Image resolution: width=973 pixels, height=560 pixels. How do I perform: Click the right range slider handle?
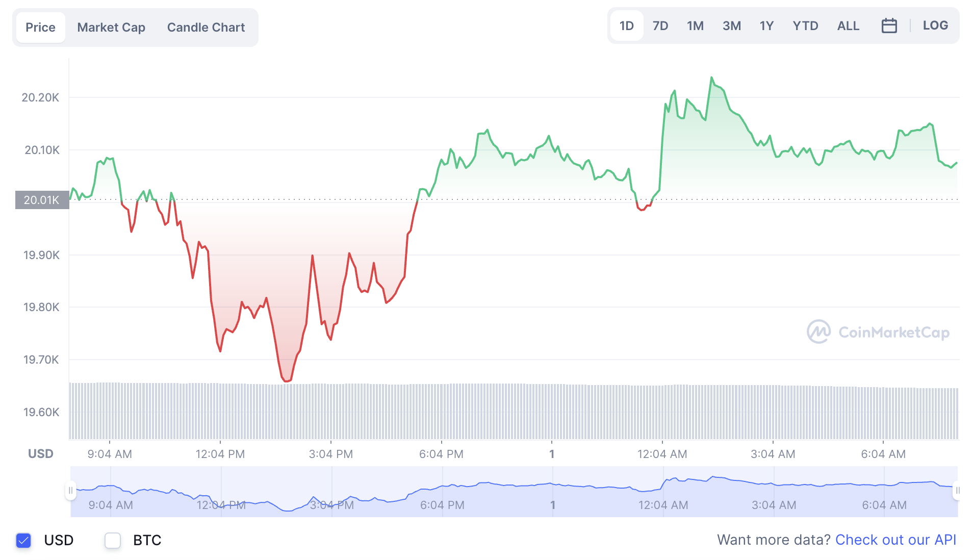(x=957, y=491)
